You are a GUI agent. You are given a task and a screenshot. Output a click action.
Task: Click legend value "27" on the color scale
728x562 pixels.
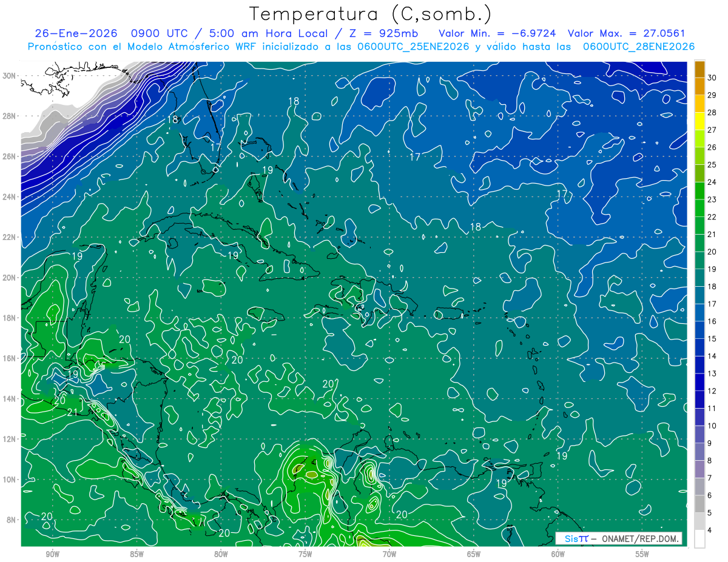pos(712,130)
